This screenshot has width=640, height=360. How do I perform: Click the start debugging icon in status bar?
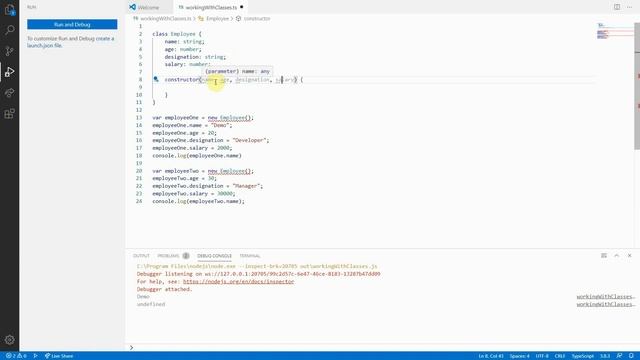click(36, 356)
